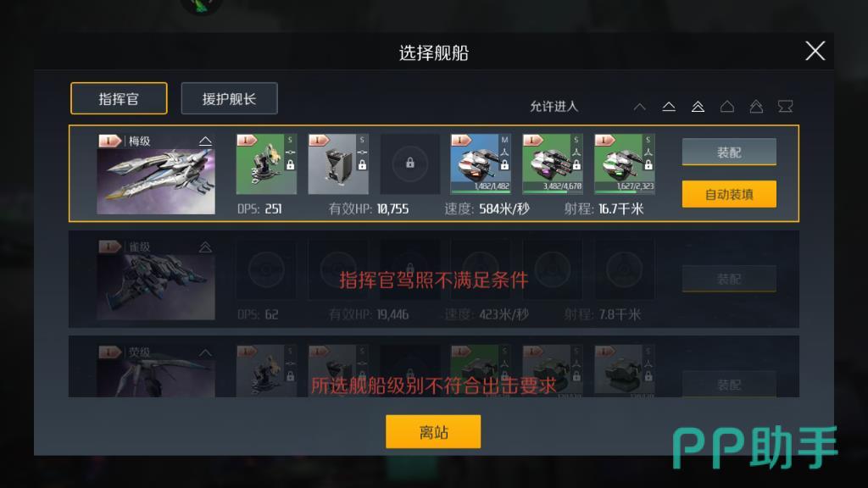Image resolution: width=868 pixels, height=488 pixels.
Task: Select the first green turret module slot
Action: (266, 164)
